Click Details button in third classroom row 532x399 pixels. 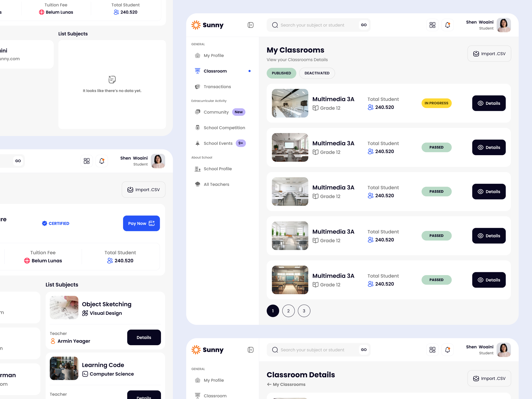tap(489, 192)
